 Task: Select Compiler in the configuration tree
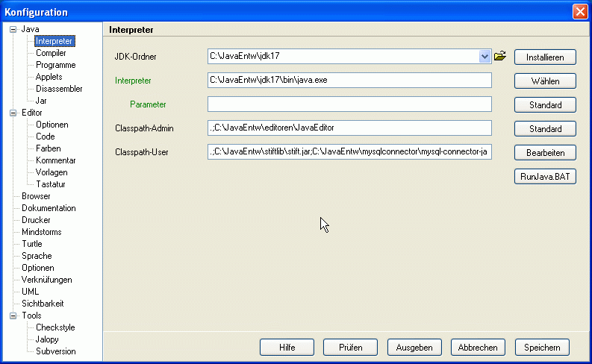coord(51,54)
